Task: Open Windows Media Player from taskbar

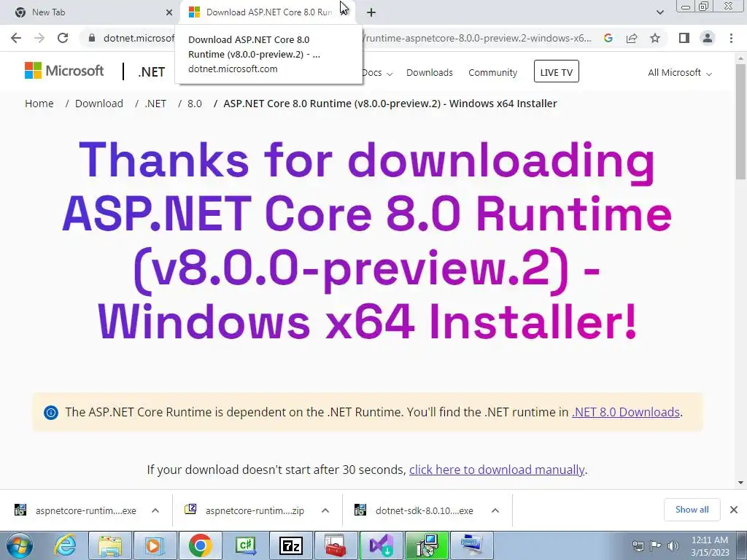Action: point(155,545)
